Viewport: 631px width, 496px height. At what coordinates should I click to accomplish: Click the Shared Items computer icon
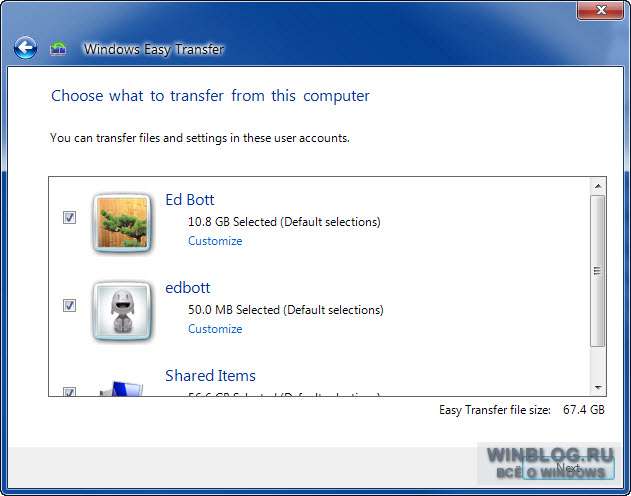pyautogui.click(x=122, y=389)
